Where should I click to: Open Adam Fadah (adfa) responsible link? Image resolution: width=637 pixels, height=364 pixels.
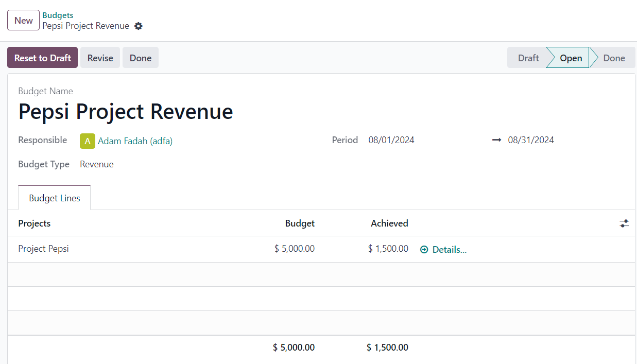point(135,141)
